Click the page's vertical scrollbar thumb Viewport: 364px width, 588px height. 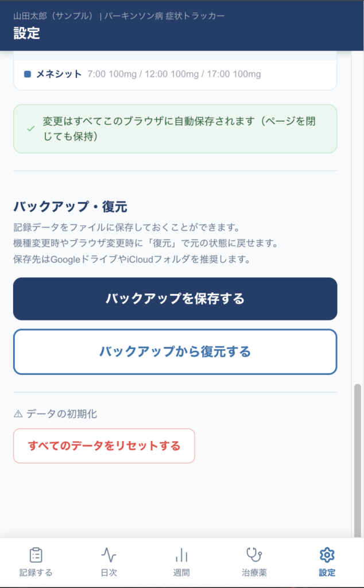[358, 459]
